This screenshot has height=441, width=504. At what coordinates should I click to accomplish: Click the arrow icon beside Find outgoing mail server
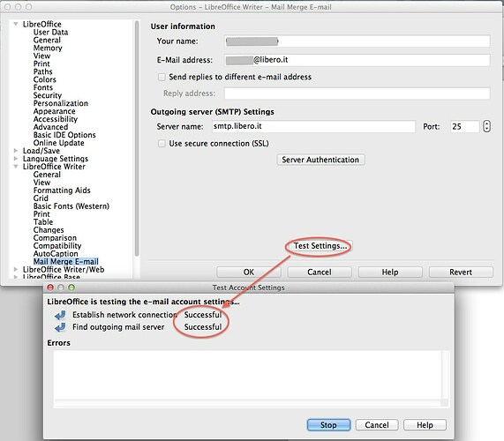60,327
